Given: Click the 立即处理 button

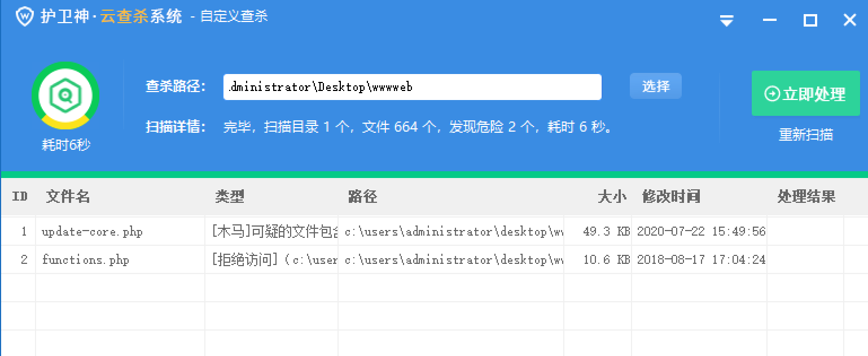Looking at the screenshot, I should point(805,93).
